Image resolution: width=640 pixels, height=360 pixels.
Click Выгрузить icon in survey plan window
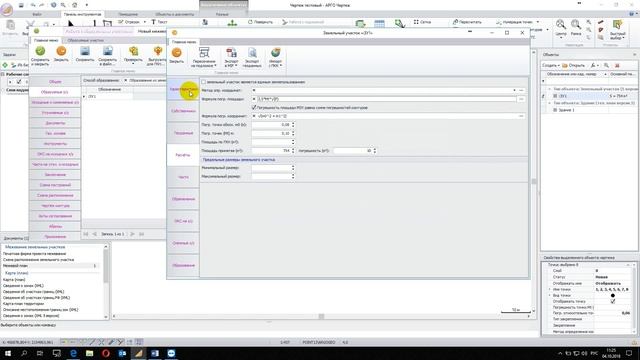pos(158,51)
